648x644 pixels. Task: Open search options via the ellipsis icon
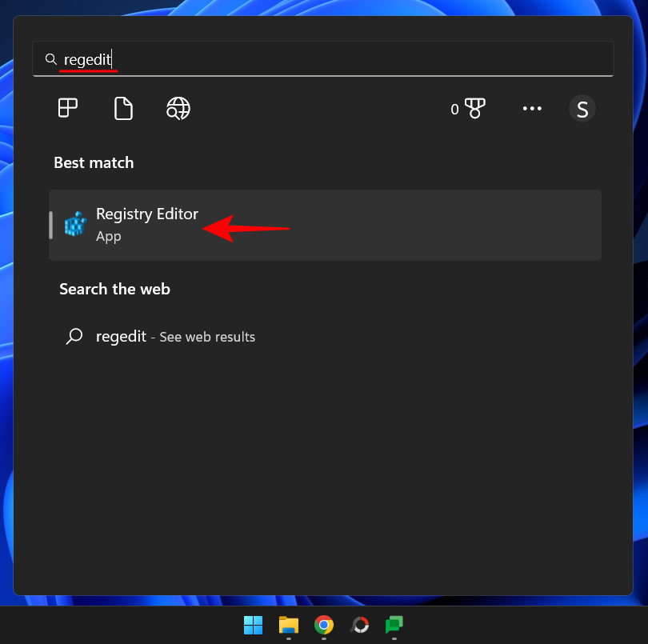pyautogui.click(x=532, y=108)
